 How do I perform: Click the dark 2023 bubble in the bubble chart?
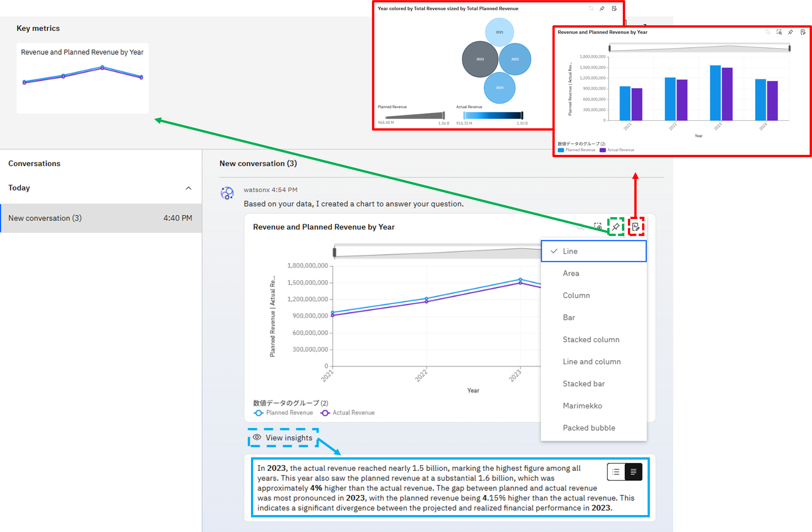pyautogui.click(x=480, y=59)
